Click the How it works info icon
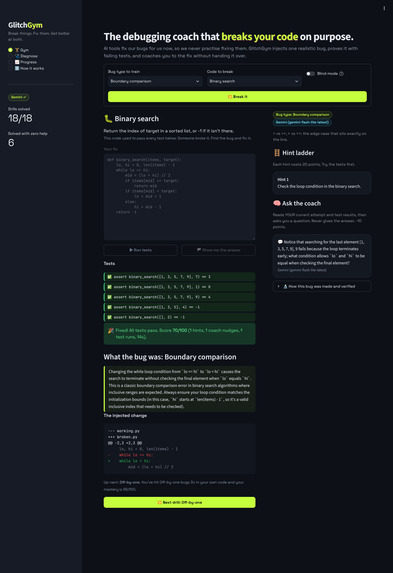The image size is (393, 573). [x=17, y=68]
